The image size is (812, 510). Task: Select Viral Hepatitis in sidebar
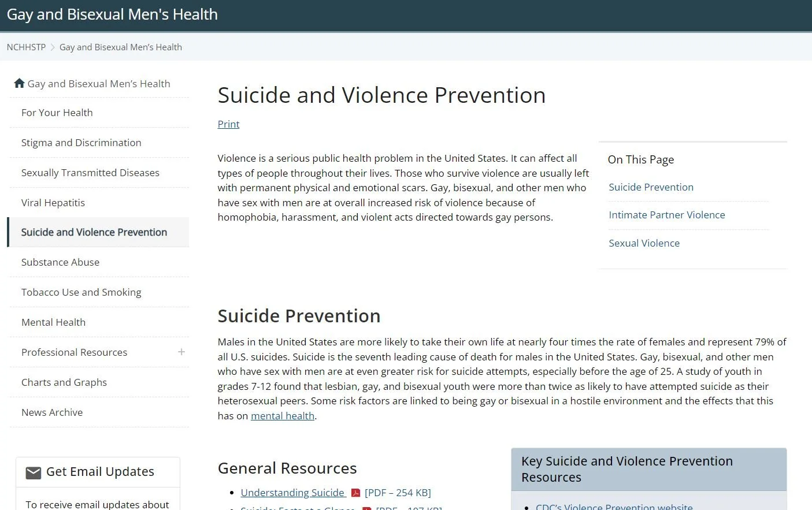53,203
